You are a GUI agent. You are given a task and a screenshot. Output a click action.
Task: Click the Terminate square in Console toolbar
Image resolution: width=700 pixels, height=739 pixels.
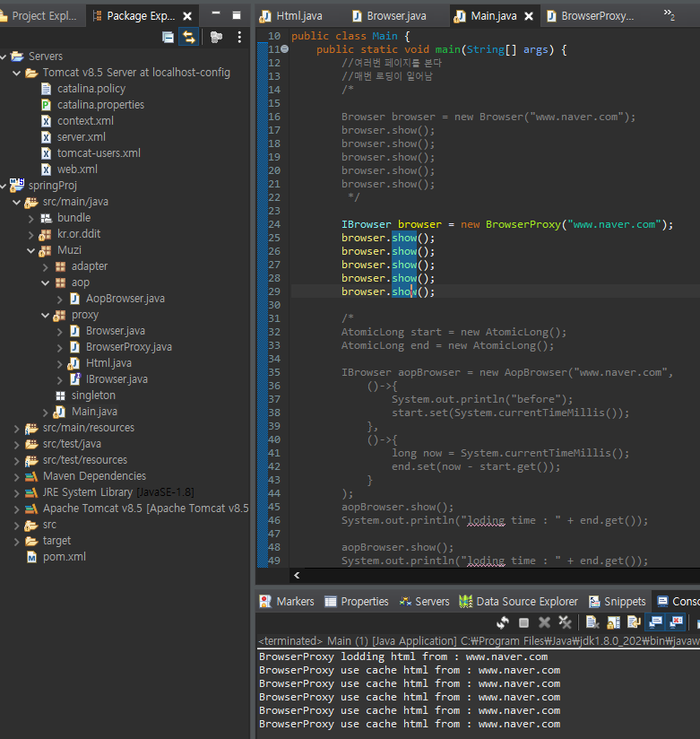click(x=523, y=622)
